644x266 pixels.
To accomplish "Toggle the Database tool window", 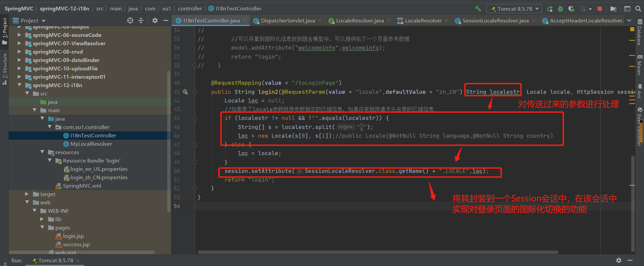I will pos(640,32).
